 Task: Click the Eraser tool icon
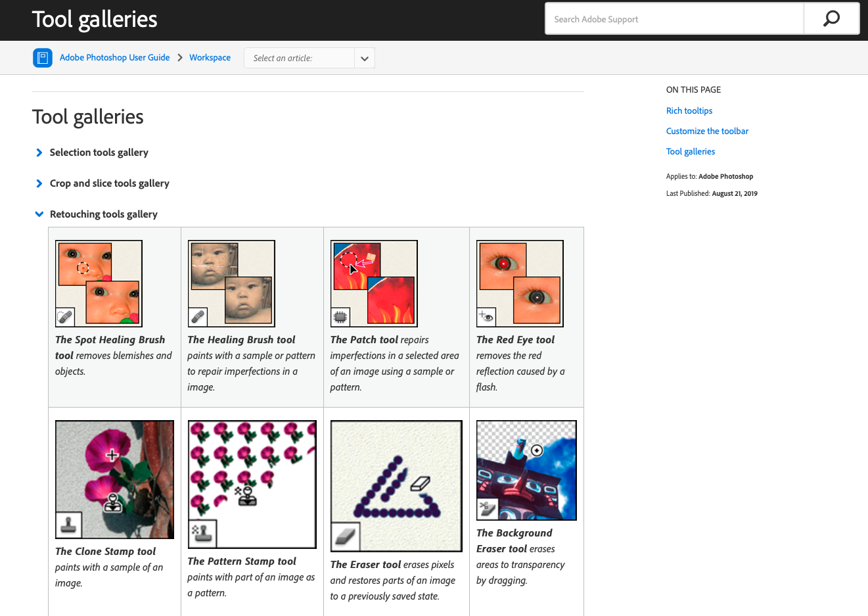point(346,537)
